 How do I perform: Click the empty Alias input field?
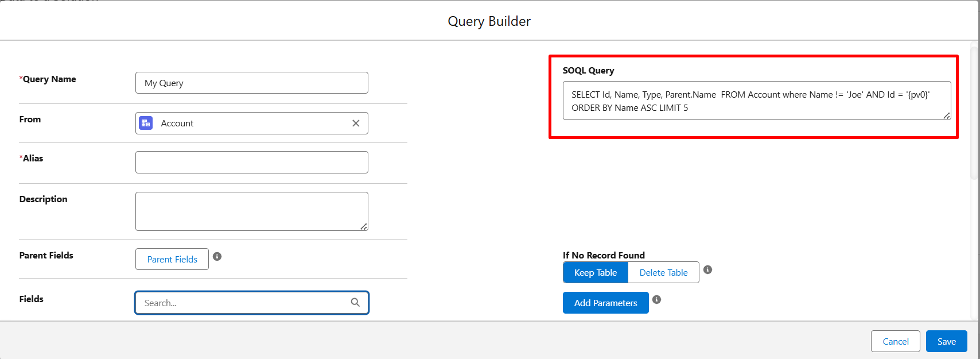coord(251,162)
